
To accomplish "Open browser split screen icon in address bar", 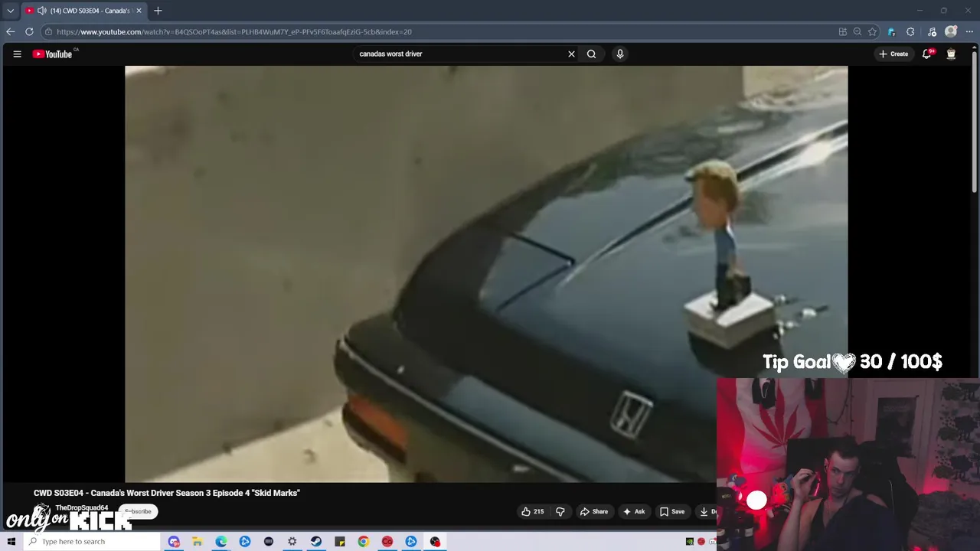I will click(843, 31).
